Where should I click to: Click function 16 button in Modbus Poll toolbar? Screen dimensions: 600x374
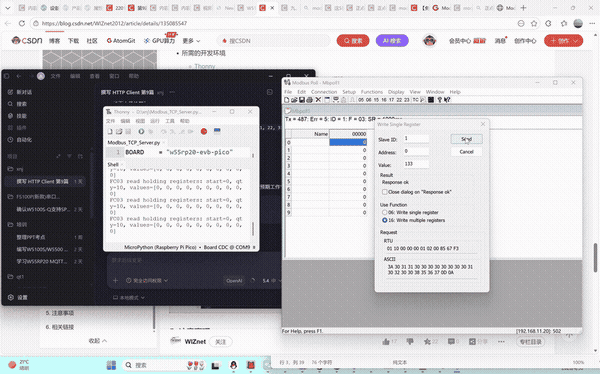pos(384,100)
